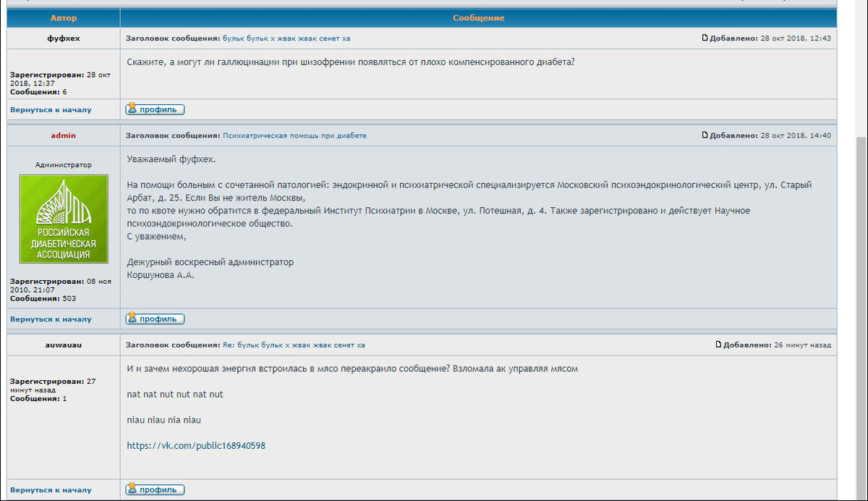Click 'Сообщения: 6' in фуфхех info
Viewport: 868px width, 501px height.
[38, 92]
